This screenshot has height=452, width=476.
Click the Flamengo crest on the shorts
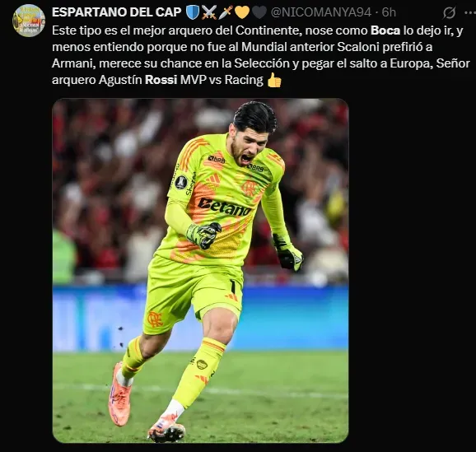click(x=155, y=319)
